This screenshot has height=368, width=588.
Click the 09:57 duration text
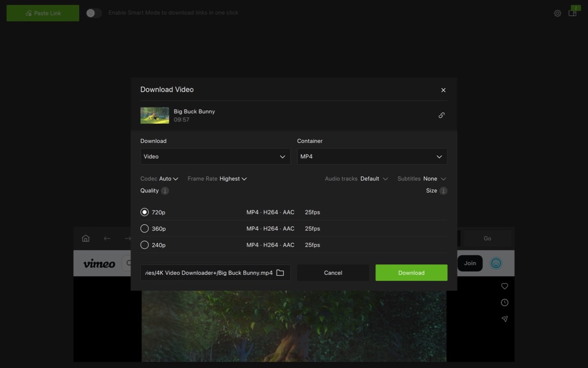[181, 120]
